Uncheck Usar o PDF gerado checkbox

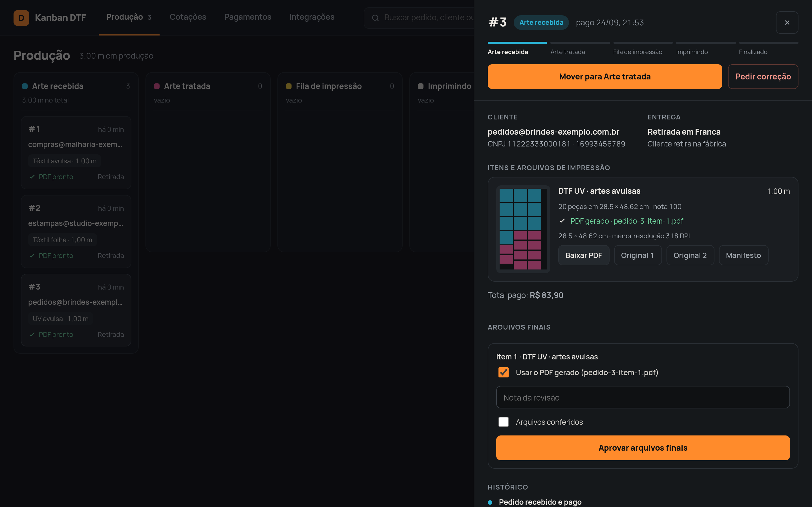[503, 372]
